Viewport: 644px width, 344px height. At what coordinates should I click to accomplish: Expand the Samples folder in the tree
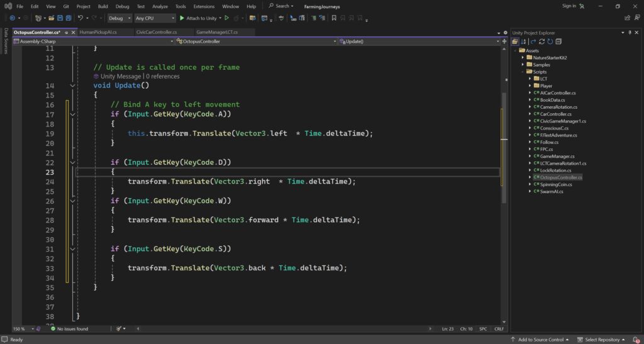523,65
